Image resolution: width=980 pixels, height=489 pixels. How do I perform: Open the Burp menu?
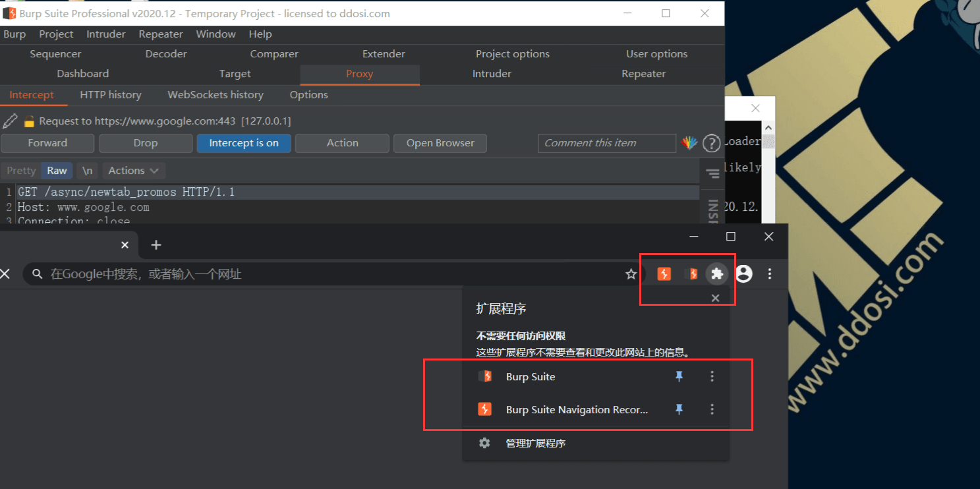14,34
